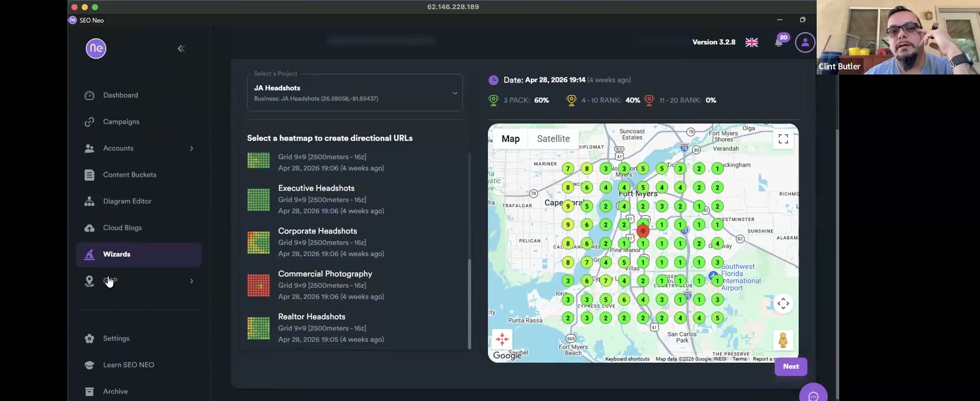
Task: Click the heatmap list scrollbar
Action: (x=470, y=304)
